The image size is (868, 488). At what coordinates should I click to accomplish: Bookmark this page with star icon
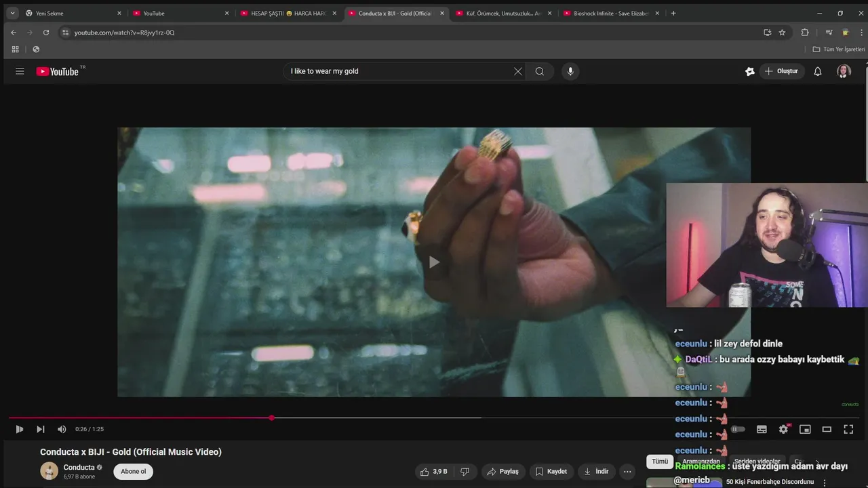[782, 33]
